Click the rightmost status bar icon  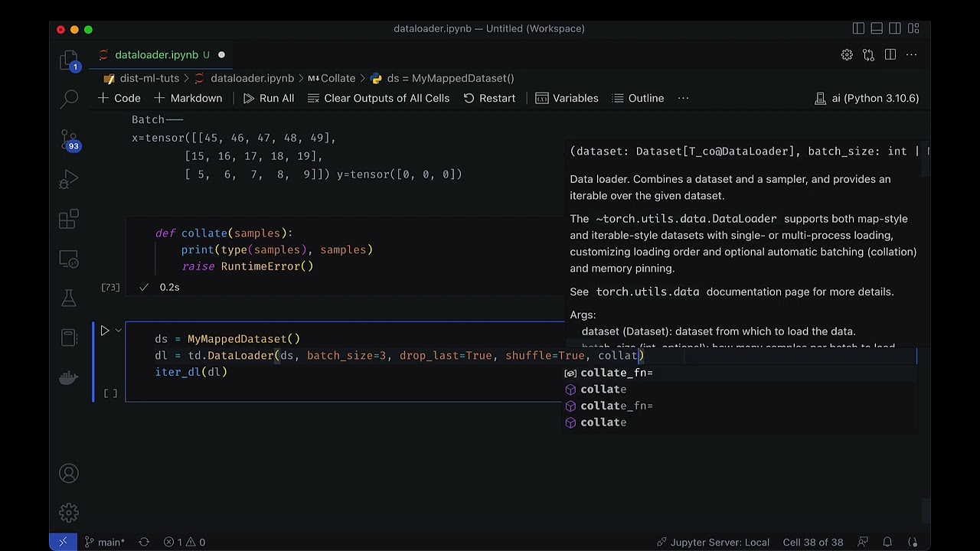click(913, 542)
